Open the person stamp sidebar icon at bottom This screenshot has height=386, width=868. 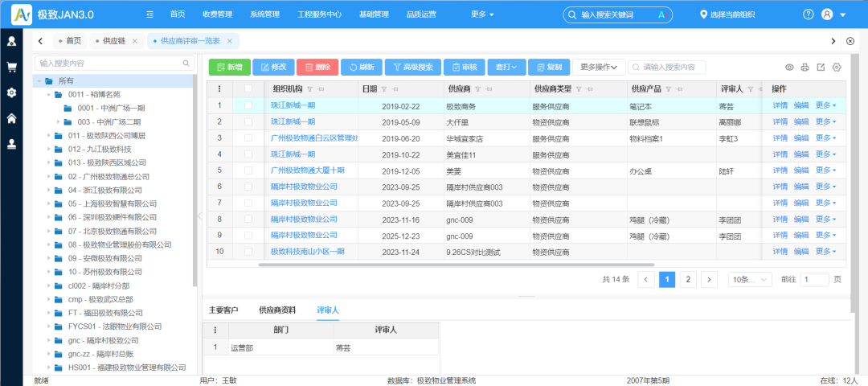pyautogui.click(x=11, y=143)
